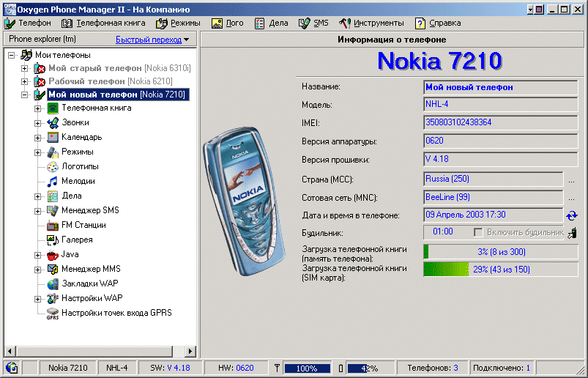Click the battery icon in status bar

click(x=340, y=368)
